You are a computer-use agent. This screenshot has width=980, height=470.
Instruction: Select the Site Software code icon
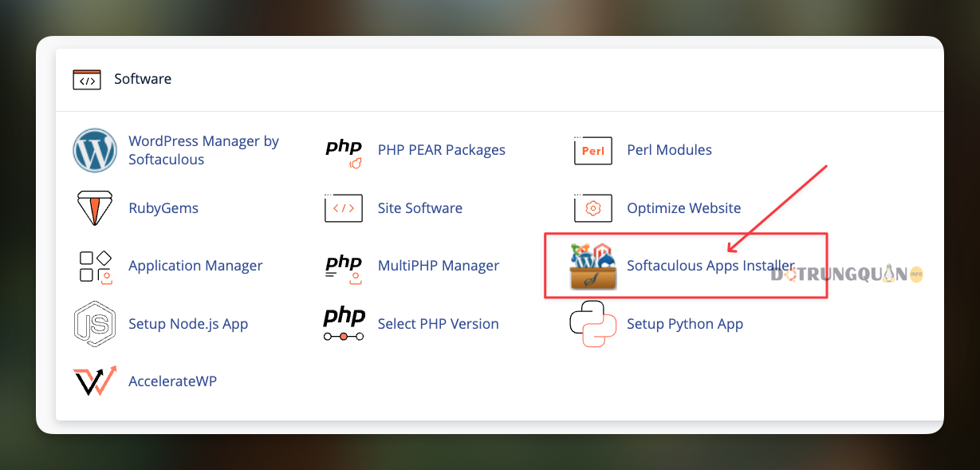coord(344,208)
